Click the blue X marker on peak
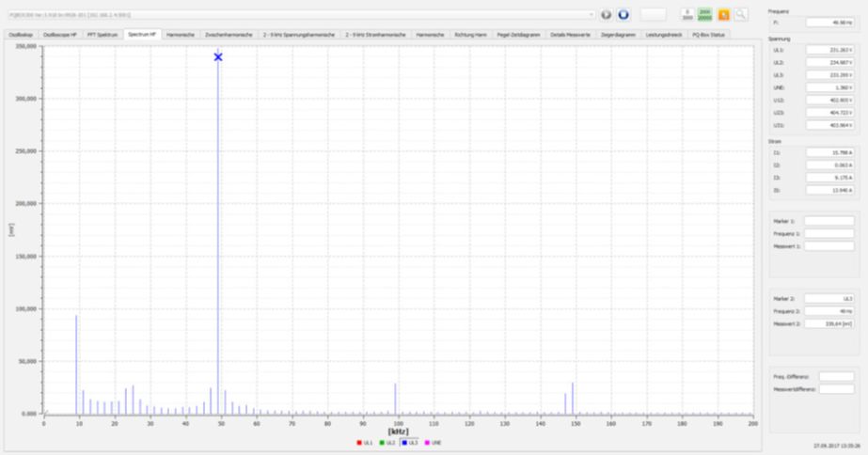The height and width of the screenshot is (455, 868). [x=218, y=57]
